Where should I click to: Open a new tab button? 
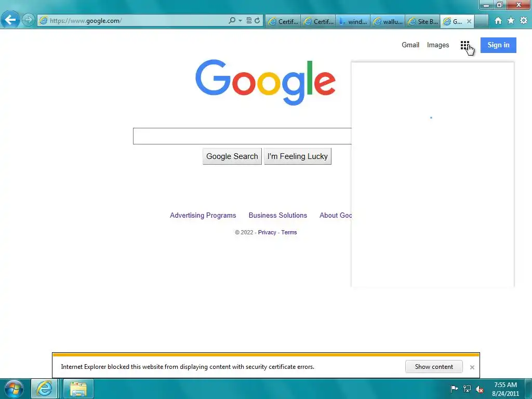tap(482, 21)
